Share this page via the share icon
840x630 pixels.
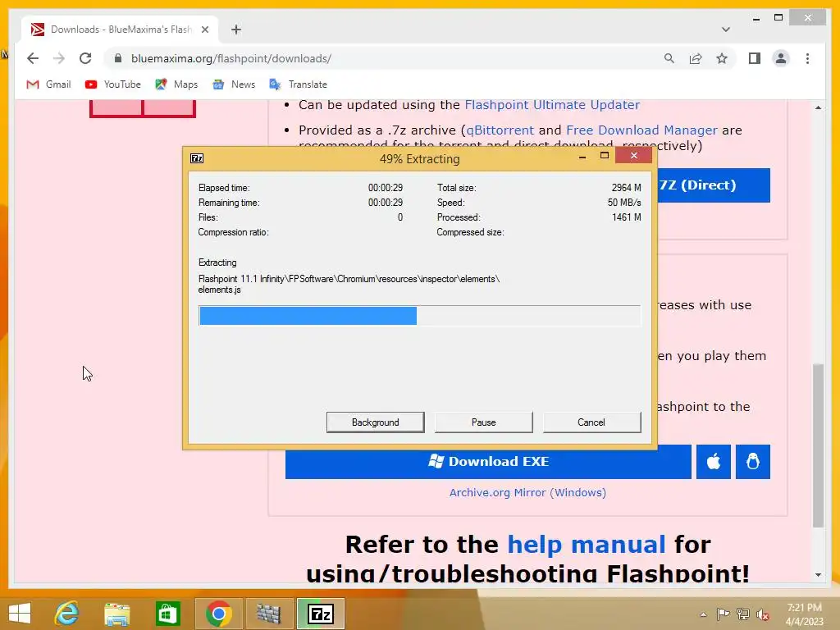pos(696,58)
